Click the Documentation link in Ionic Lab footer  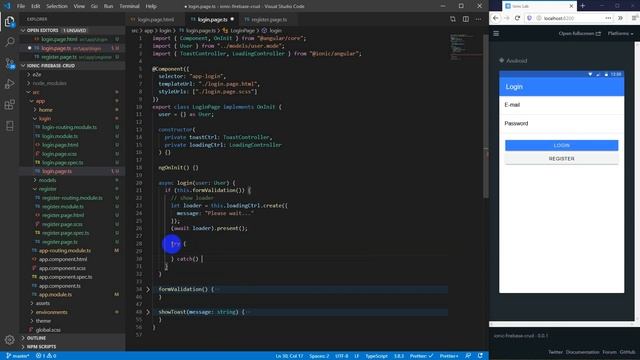582,352
